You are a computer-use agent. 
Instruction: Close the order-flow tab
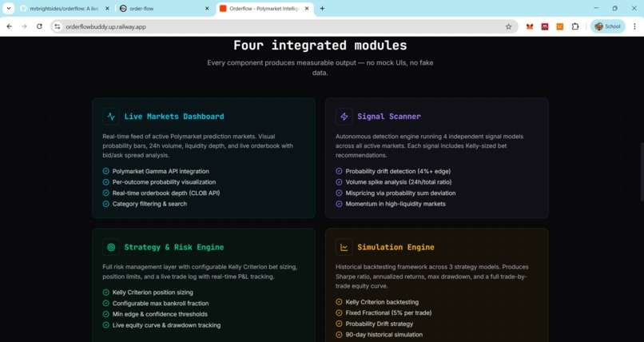(207, 8)
